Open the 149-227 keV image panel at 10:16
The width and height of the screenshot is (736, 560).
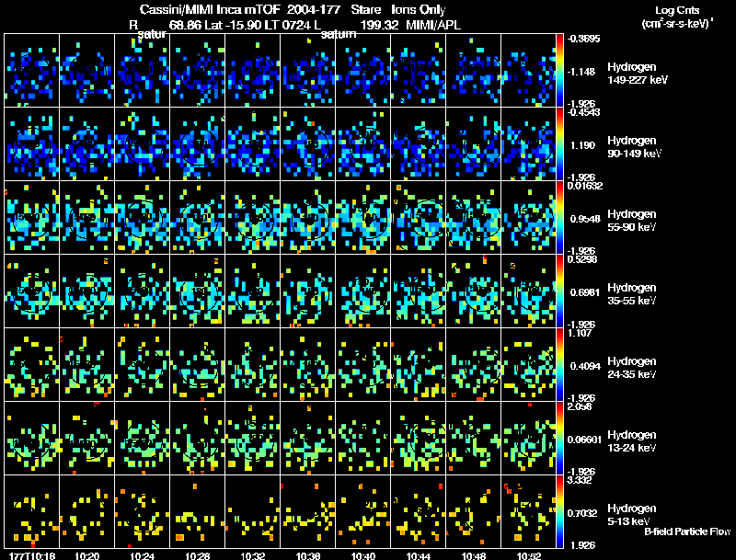(x=31, y=71)
